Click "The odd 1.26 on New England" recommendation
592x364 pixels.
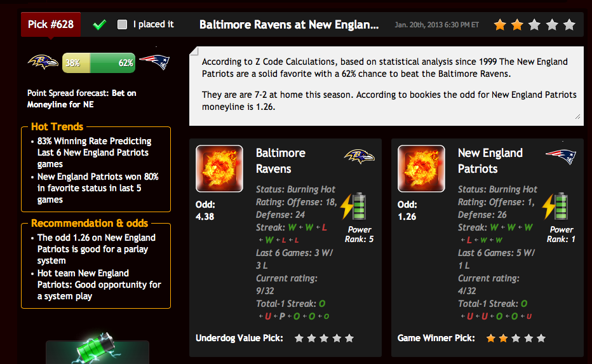click(97, 249)
